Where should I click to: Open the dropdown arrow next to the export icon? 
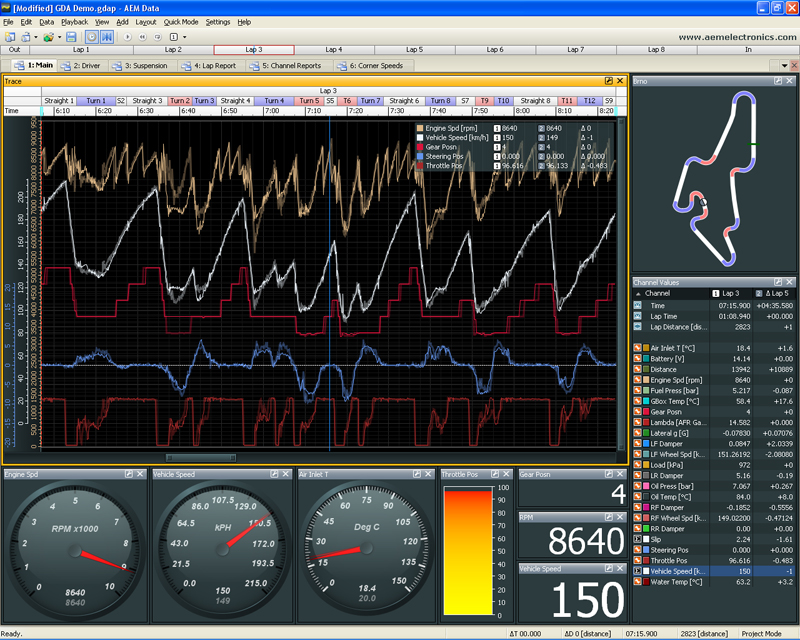[60, 35]
